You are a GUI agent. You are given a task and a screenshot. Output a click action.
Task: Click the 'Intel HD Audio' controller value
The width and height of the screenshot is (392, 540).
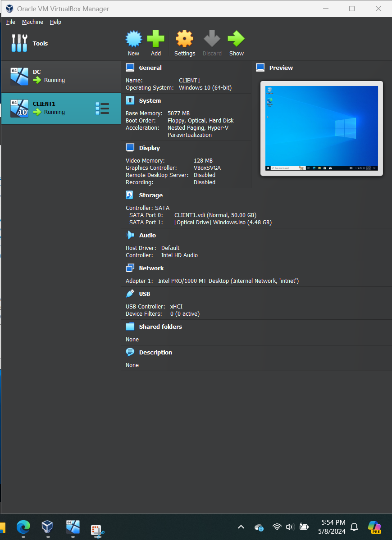click(x=179, y=255)
